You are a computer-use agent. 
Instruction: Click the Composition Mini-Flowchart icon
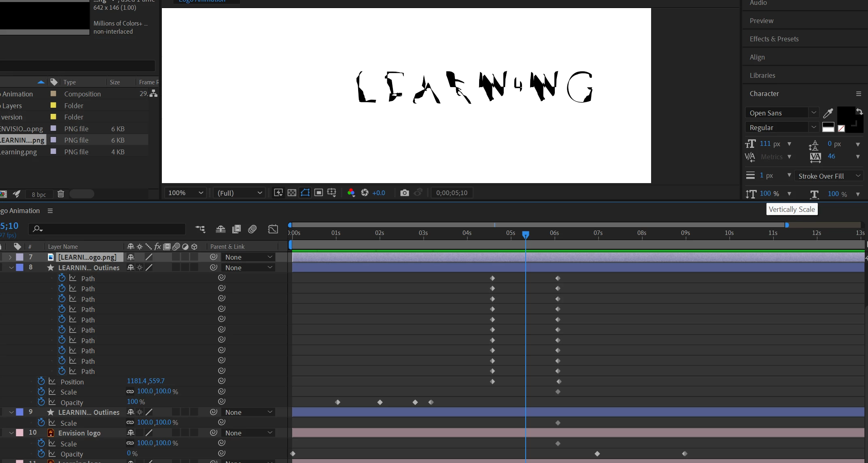[200, 229]
